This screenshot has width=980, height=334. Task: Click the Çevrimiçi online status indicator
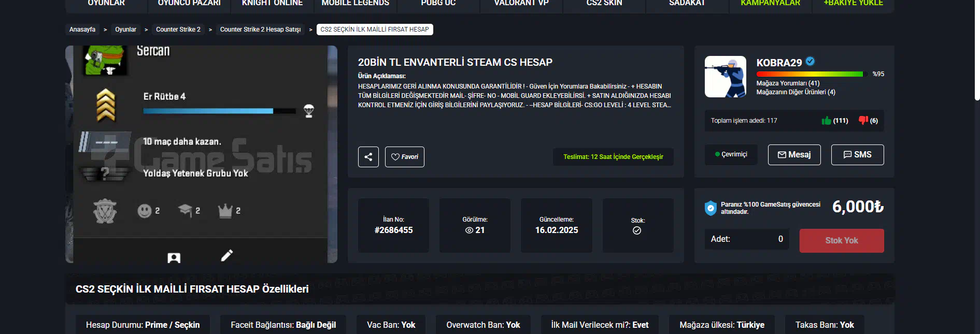tap(731, 154)
